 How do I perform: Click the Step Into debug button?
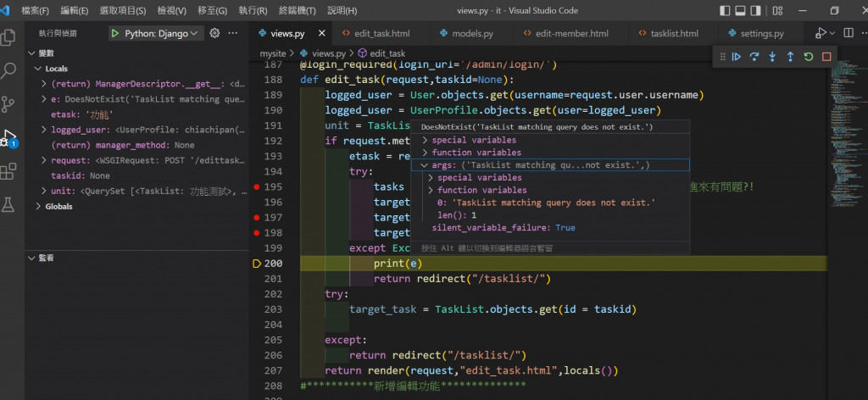[772, 57]
